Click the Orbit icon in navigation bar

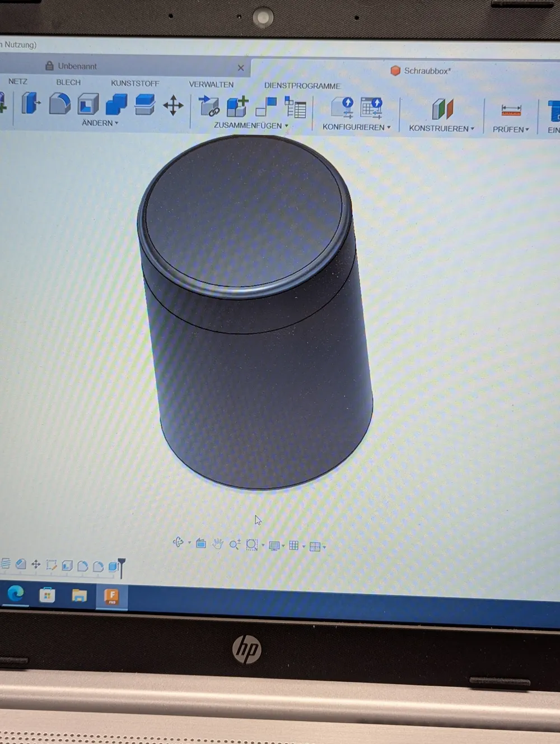178,543
